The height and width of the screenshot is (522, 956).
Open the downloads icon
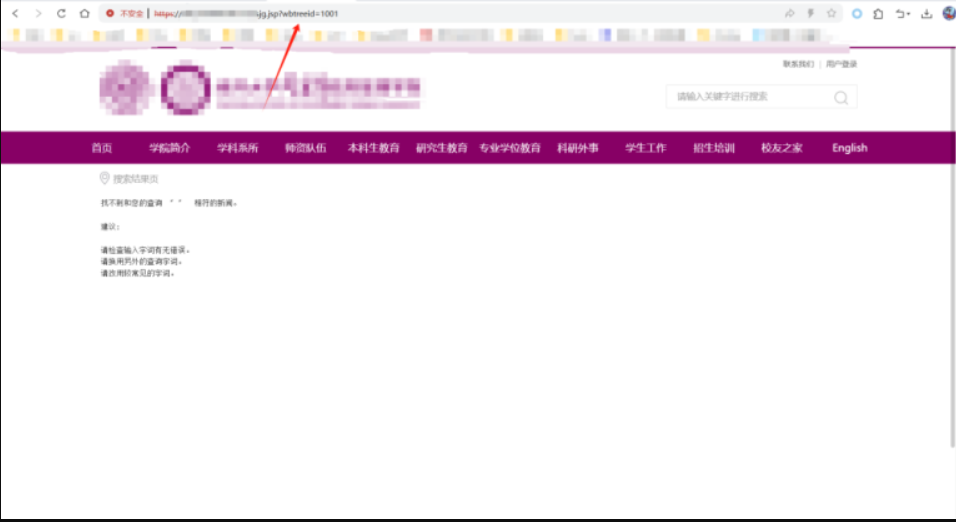(x=927, y=13)
